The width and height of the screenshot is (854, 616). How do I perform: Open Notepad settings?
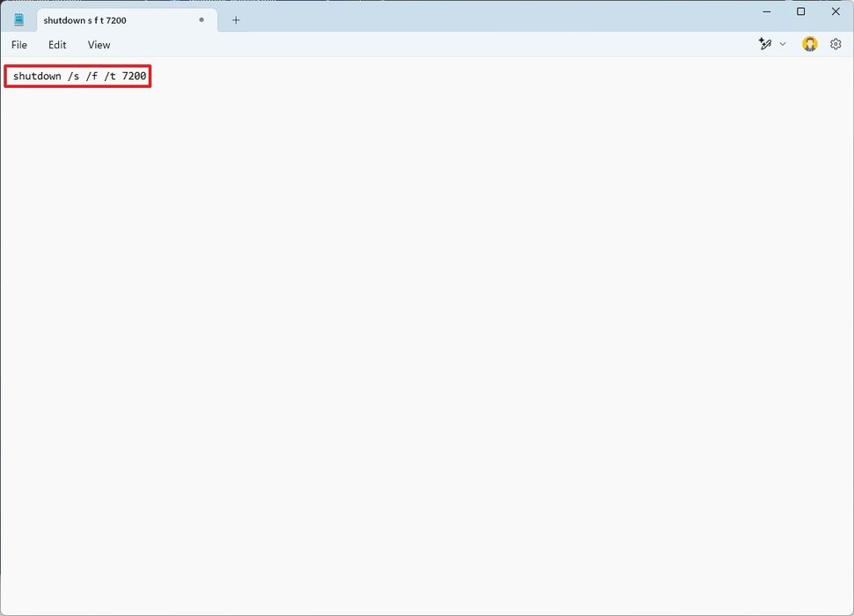coord(835,43)
